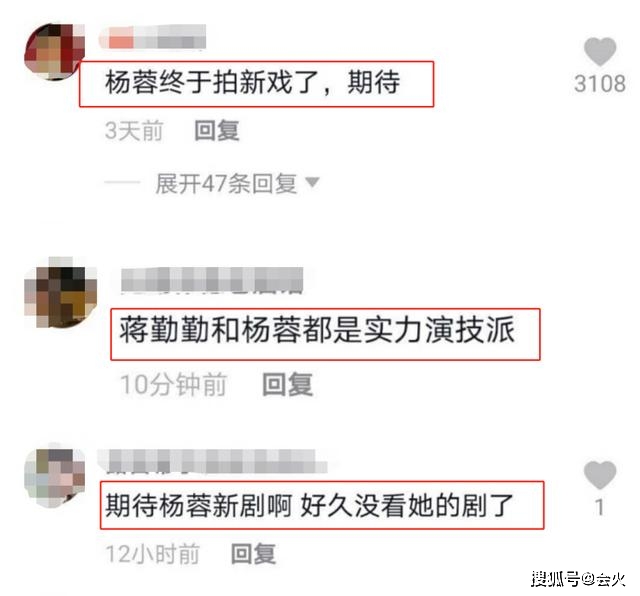This screenshot has width=640, height=596.
Task: Select comment 期待杨蓉新剧啊 好久没看她的剧了
Action: (x=309, y=505)
